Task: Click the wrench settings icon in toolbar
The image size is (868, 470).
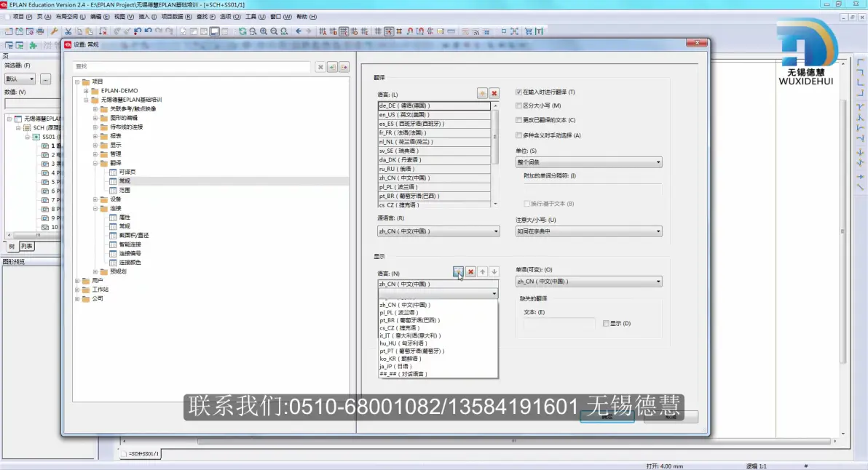Action: [x=54, y=31]
